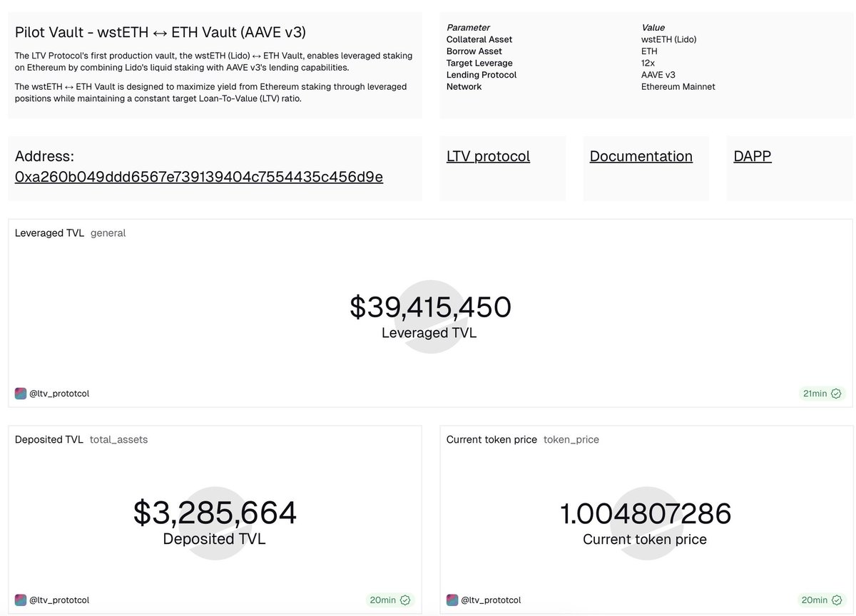Screen dimensions: 856x616
Task: Open the LTV protocol link
Action: coord(488,156)
